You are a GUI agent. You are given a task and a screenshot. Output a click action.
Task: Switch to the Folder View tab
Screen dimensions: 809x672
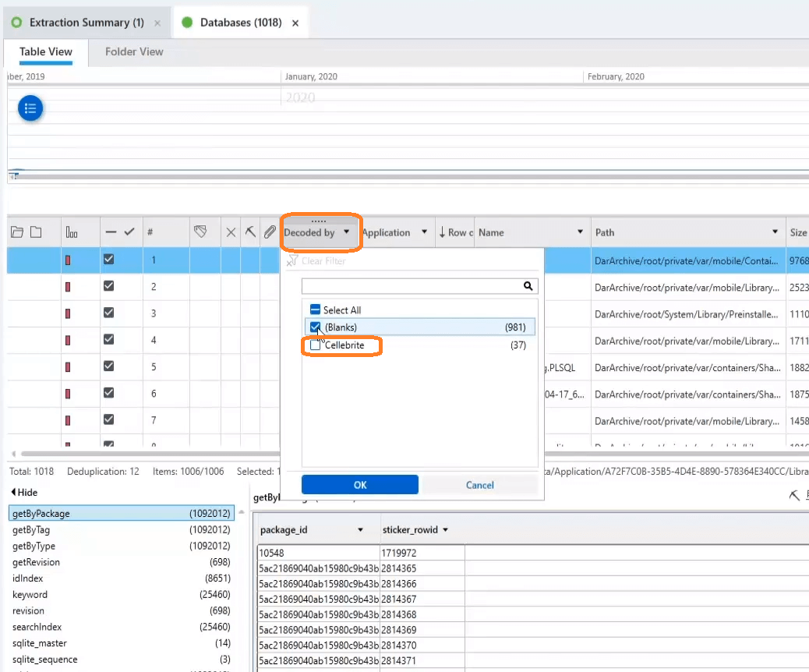[133, 51]
